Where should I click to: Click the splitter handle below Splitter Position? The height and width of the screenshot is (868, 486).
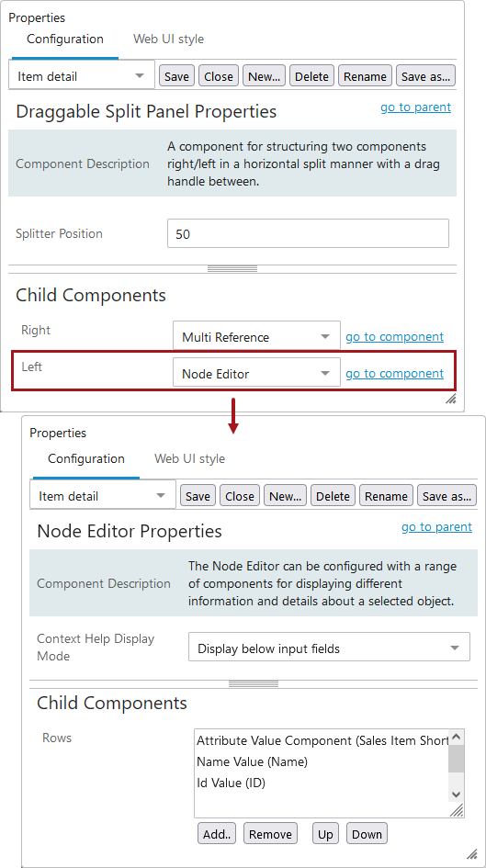click(232, 269)
